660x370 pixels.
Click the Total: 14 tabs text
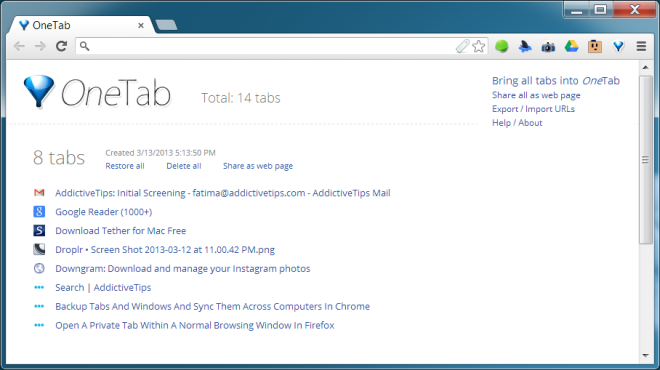241,98
